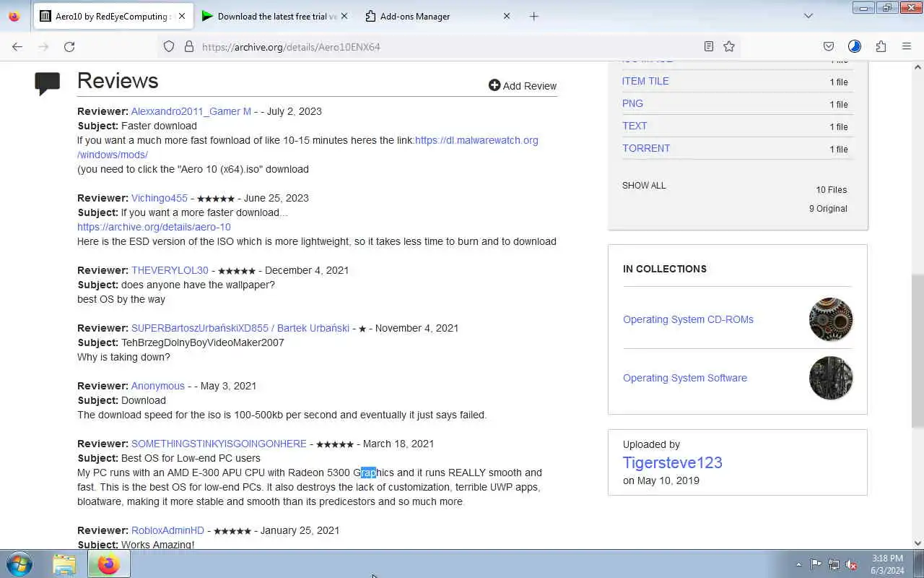Click the reviews speech bubble icon
Screen dimensions: 924x578
click(x=48, y=83)
